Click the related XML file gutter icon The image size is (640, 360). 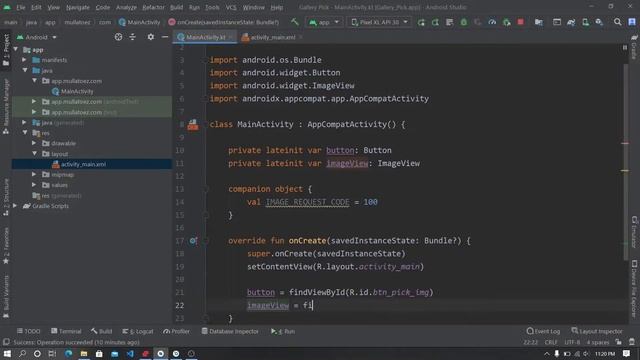click(193, 125)
